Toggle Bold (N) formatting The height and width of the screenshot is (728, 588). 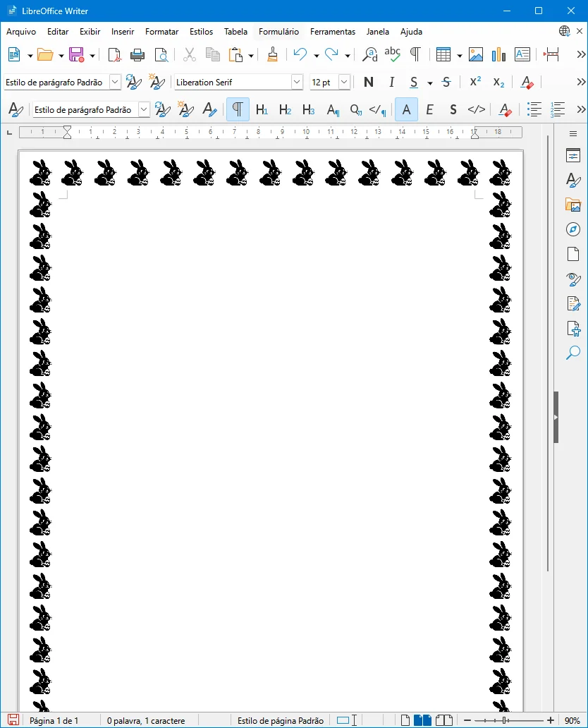point(368,83)
